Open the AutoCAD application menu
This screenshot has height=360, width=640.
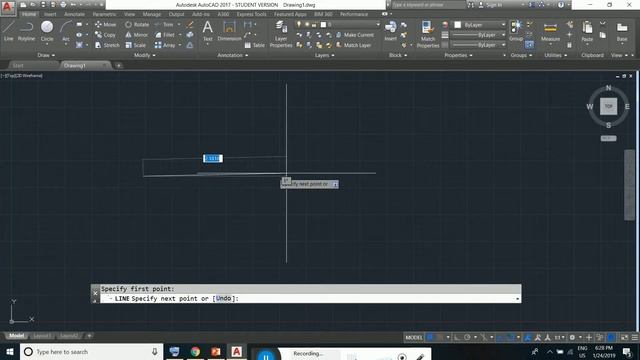[7, 7]
